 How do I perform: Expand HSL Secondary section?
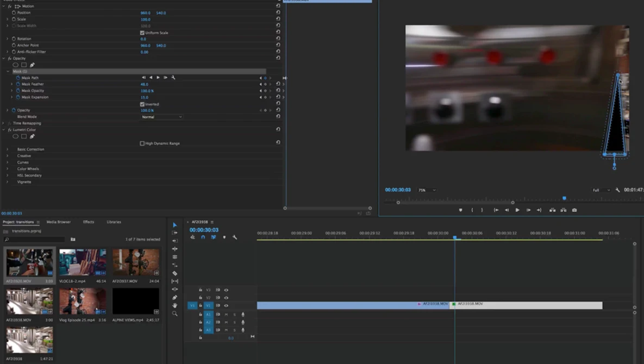coord(8,175)
